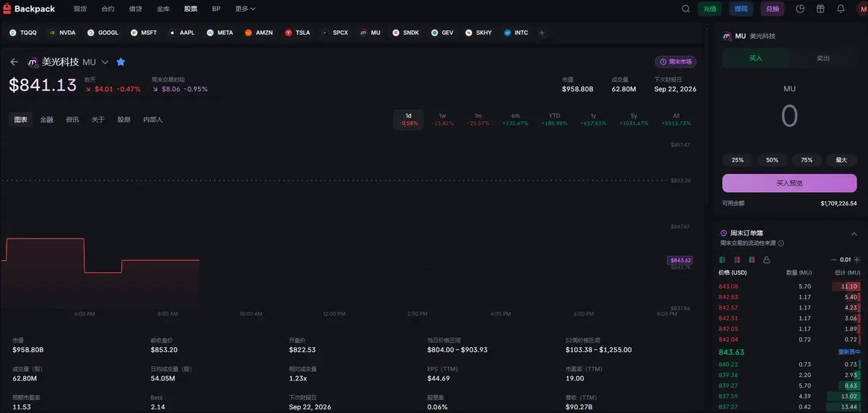The image size is (868, 413).
Task: Open the notifications bell
Action: click(x=840, y=9)
